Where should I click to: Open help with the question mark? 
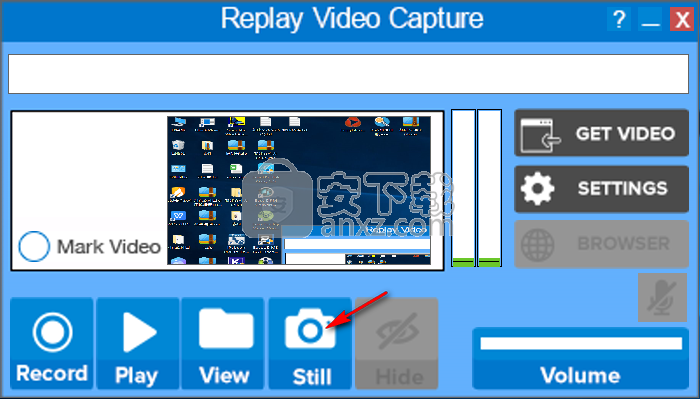coord(619,20)
